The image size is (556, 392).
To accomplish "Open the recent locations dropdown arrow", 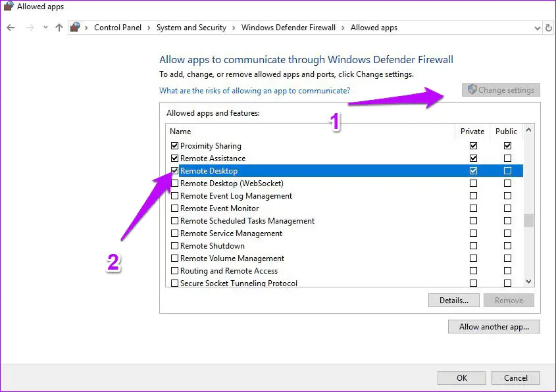I will (x=45, y=28).
